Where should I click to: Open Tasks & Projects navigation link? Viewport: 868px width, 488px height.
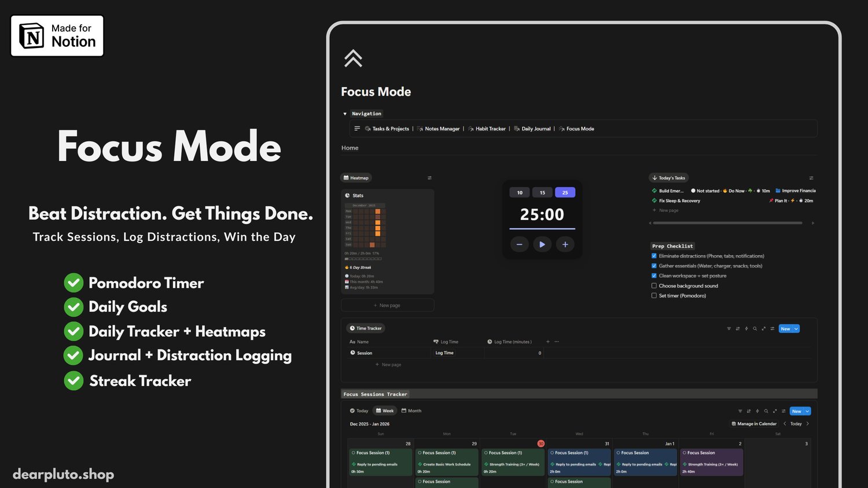[387, 129]
